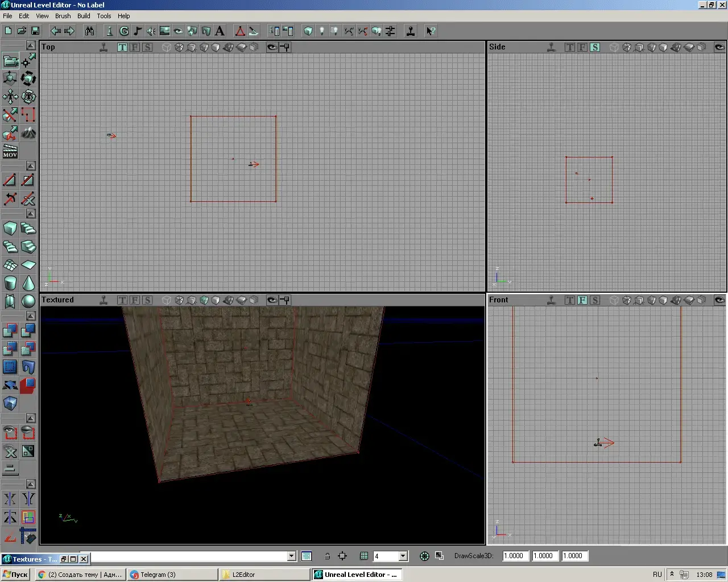This screenshot has height=582, width=728.
Task: Open the Brush menu
Action: [63, 16]
